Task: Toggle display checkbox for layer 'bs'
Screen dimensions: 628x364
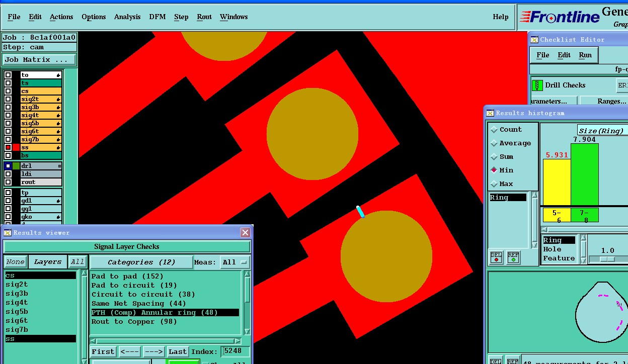Action: tap(8, 155)
